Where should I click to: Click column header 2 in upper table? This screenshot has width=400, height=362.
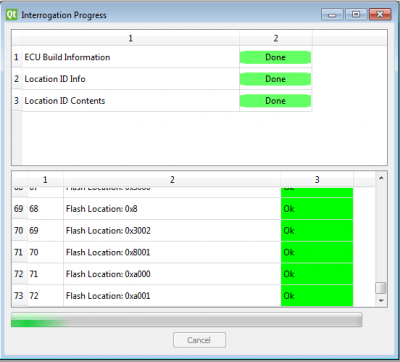click(x=276, y=38)
